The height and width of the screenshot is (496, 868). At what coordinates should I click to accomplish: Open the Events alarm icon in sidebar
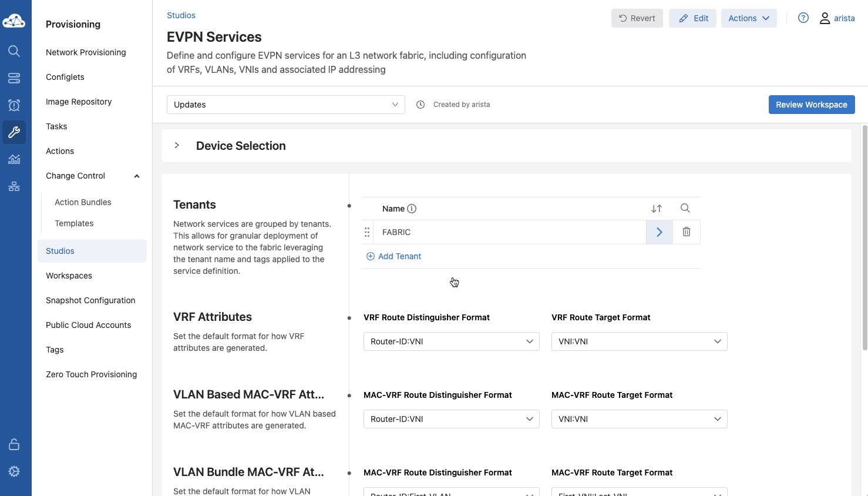click(14, 105)
